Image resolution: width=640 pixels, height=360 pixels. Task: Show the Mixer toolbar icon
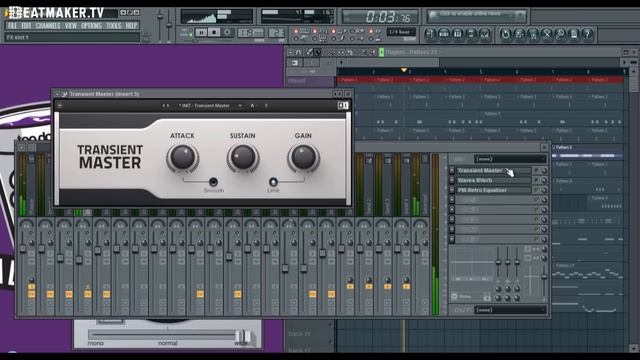pos(484,34)
